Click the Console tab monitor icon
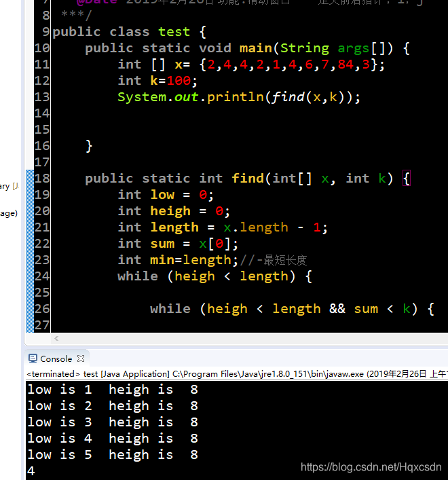The image size is (448, 480). point(33,358)
